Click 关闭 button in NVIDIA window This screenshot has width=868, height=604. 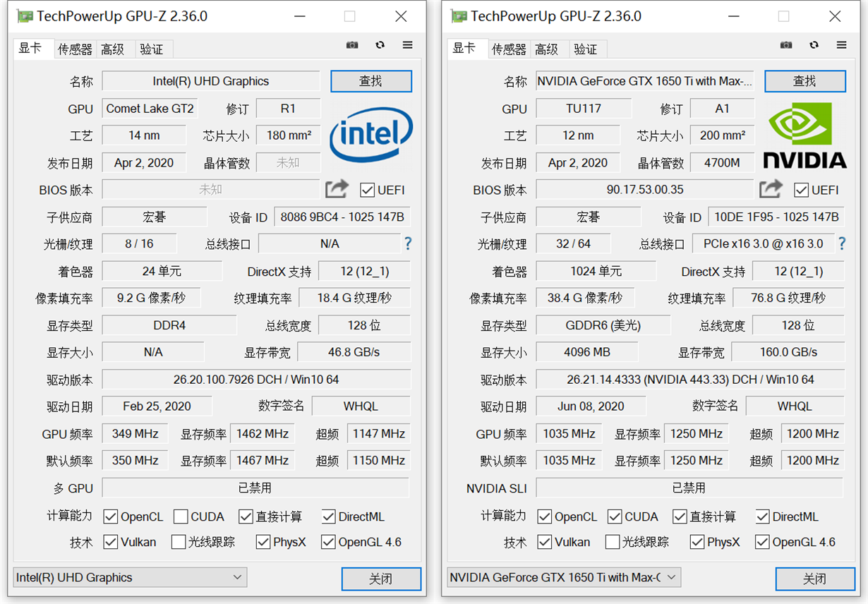pos(815,579)
